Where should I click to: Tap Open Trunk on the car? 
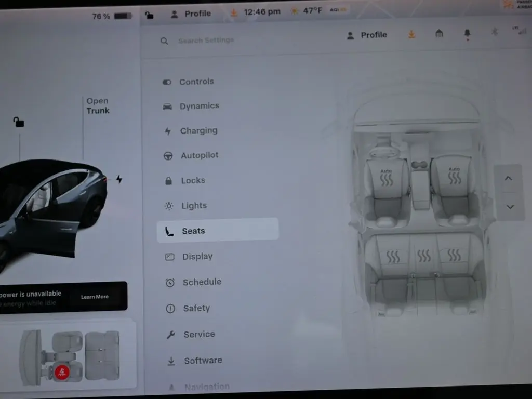point(98,106)
